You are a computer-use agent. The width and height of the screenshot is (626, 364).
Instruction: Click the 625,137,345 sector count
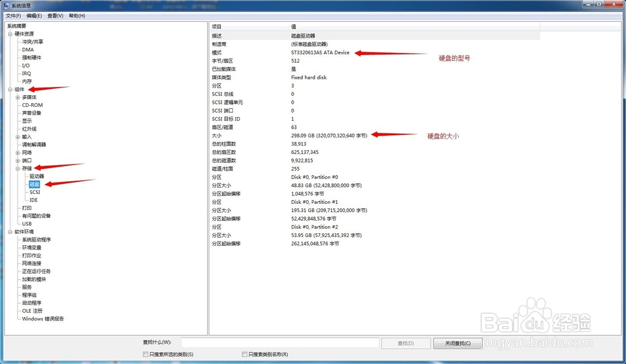pyautogui.click(x=305, y=153)
